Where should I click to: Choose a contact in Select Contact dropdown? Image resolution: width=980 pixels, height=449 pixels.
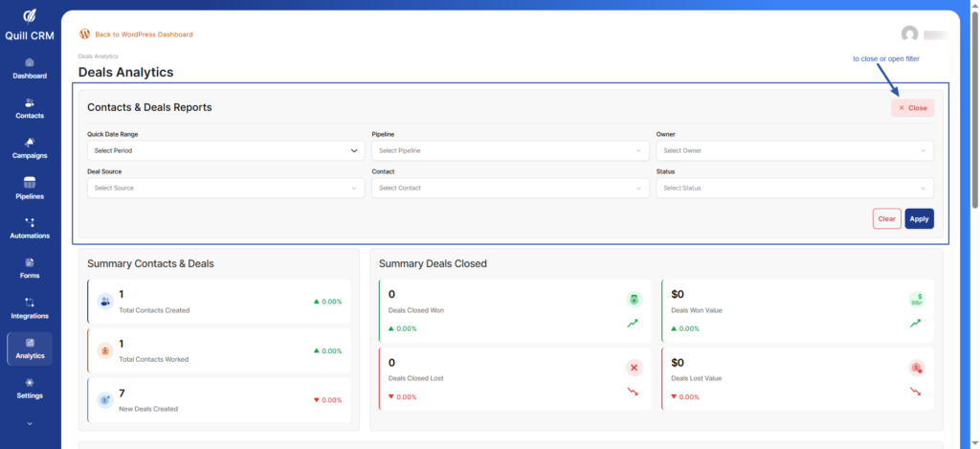coord(510,189)
